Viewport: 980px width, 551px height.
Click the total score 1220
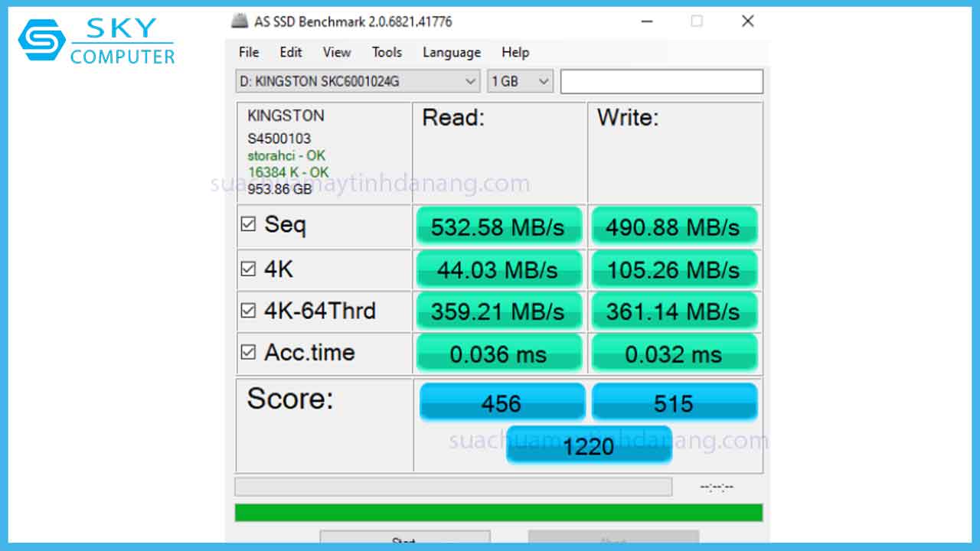589,445
